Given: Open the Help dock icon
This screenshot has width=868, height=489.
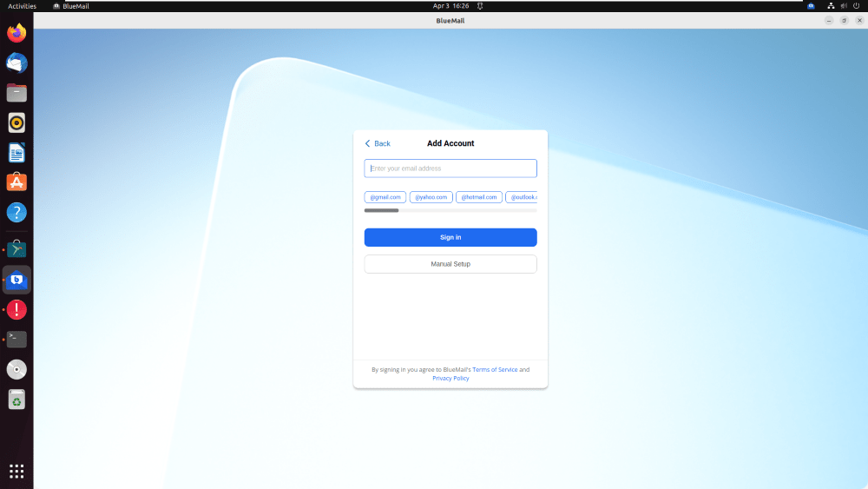Looking at the screenshot, I should [16, 212].
